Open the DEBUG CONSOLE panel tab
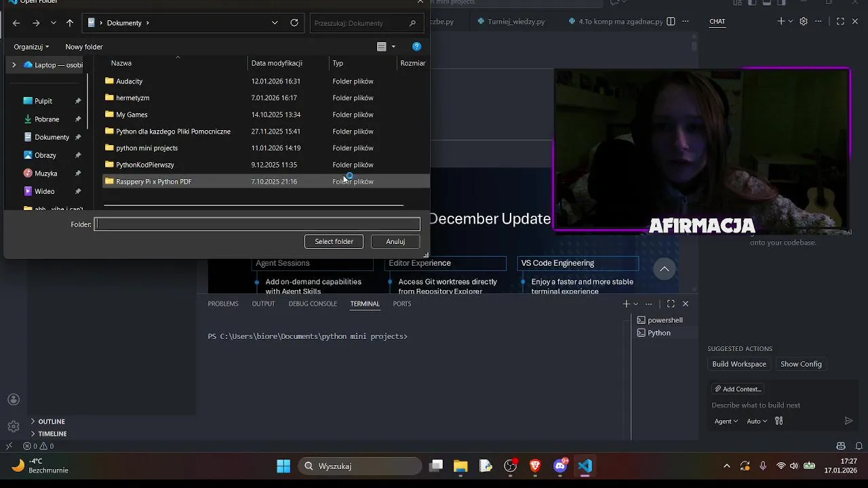Image resolution: width=868 pixels, height=488 pixels. click(313, 304)
